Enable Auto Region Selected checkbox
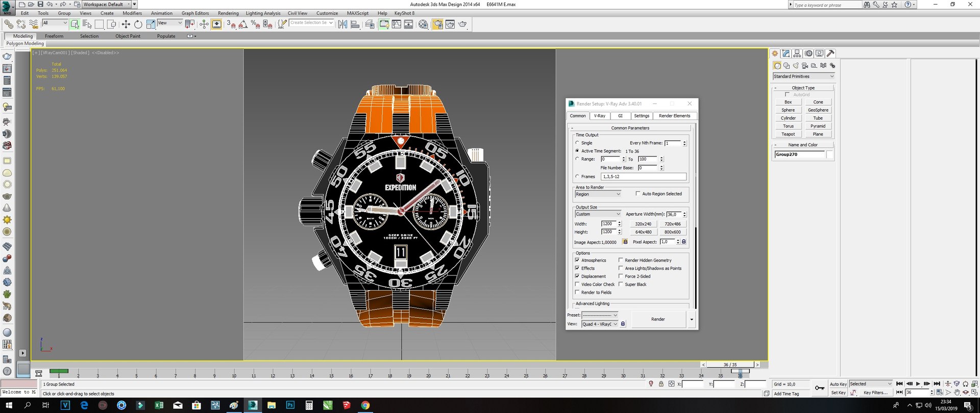980x413 pixels. click(x=638, y=194)
